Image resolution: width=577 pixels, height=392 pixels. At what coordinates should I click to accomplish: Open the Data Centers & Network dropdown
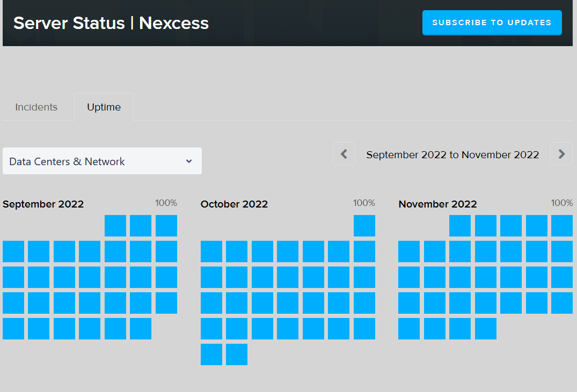(x=102, y=161)
